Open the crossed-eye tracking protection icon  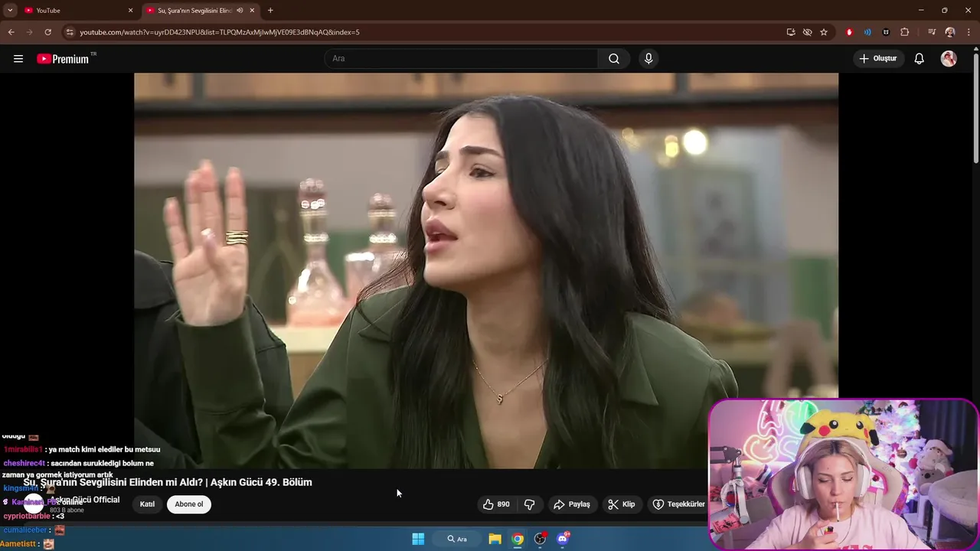pos(807,32)
